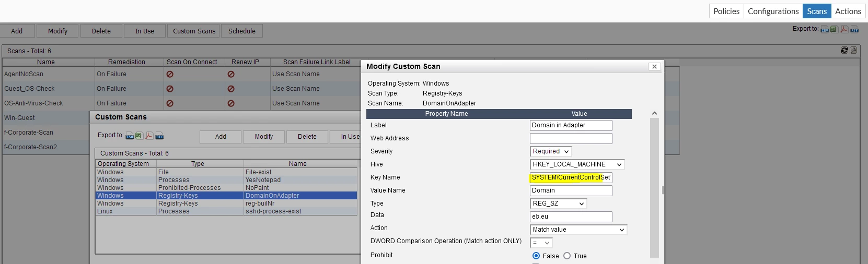Select the NoPaint custom scan row
Image resolution: width=868 pixels, height=264 pixels.
coord(226,188)
